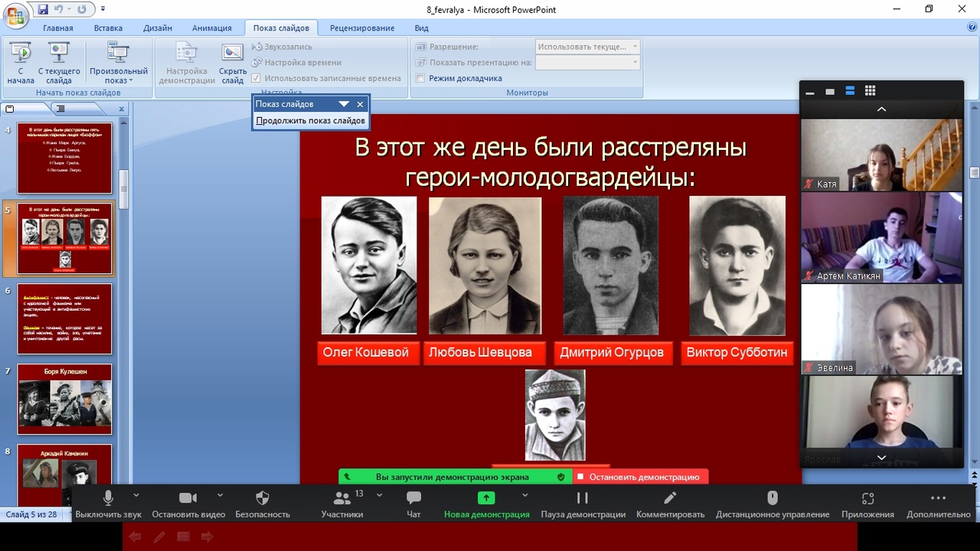The image size is (980, 551).
Task: Click Катя's video tile
Action: (881, 155)
